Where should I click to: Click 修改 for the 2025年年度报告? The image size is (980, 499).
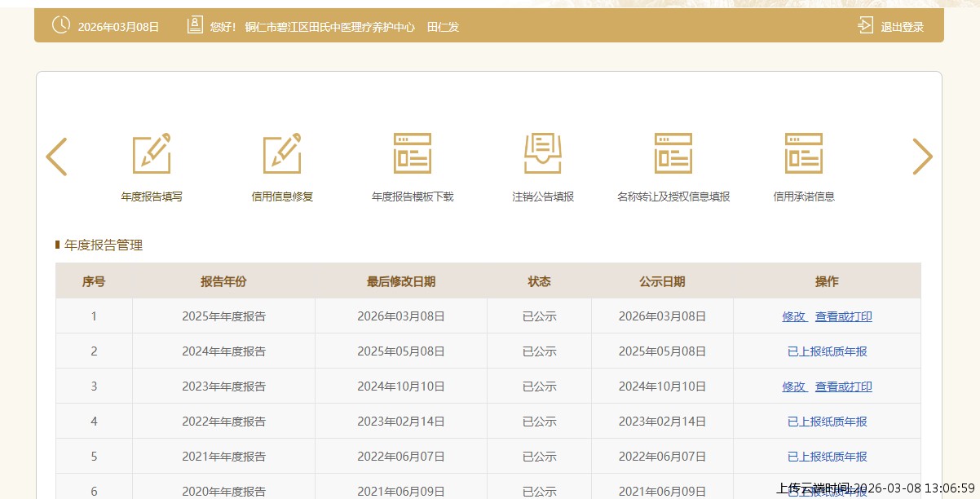pos(794,316)
